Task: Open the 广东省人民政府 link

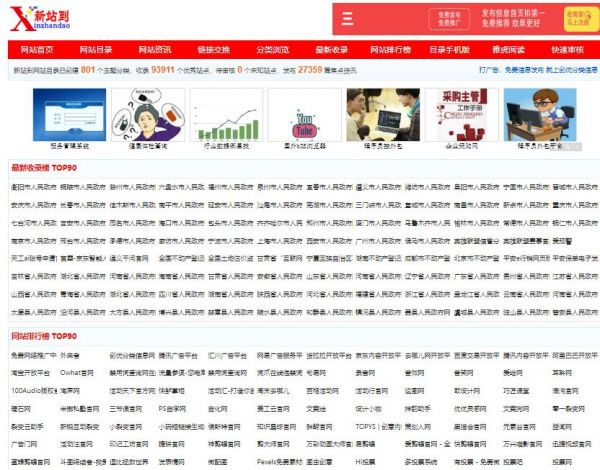Action: coord(476,276)
